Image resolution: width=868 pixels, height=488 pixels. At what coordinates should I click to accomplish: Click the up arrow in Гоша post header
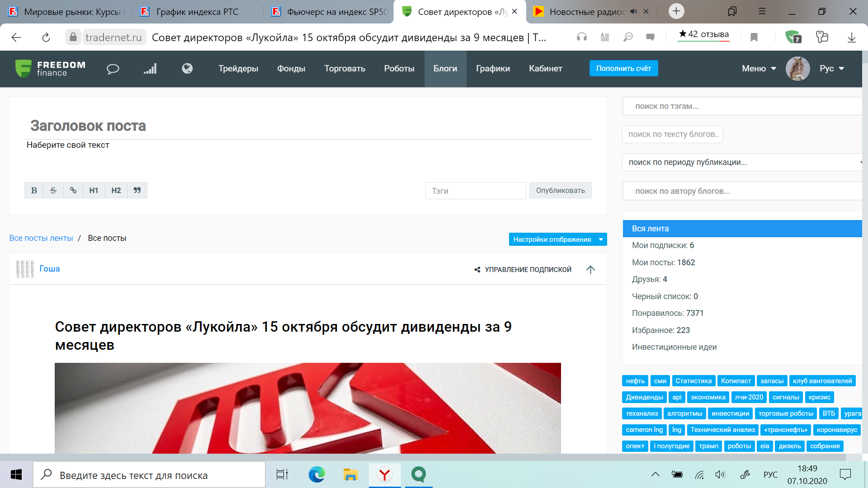click(590, 270)
